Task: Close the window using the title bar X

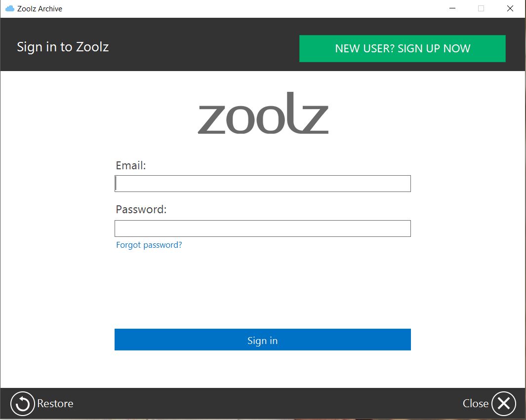Action: click(510, 9)
